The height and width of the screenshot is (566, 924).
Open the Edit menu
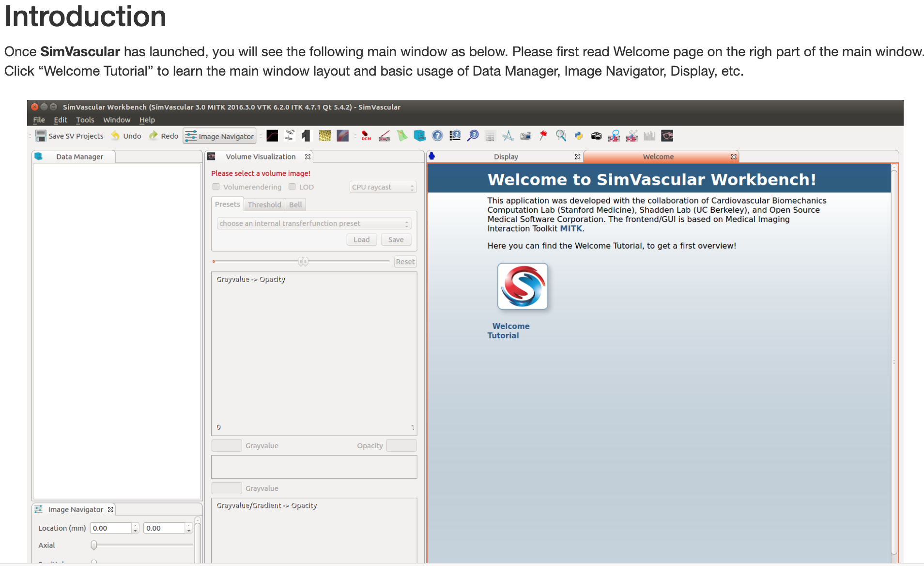coord(61,120)
